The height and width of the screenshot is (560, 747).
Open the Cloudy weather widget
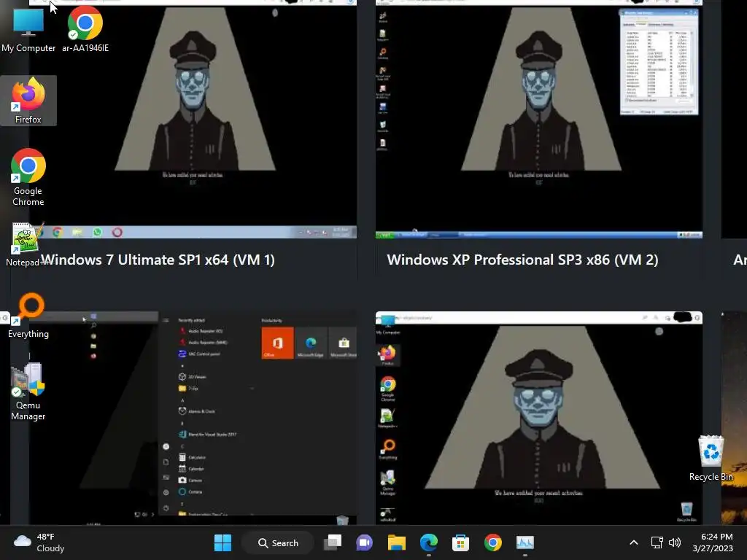(39, 542)
